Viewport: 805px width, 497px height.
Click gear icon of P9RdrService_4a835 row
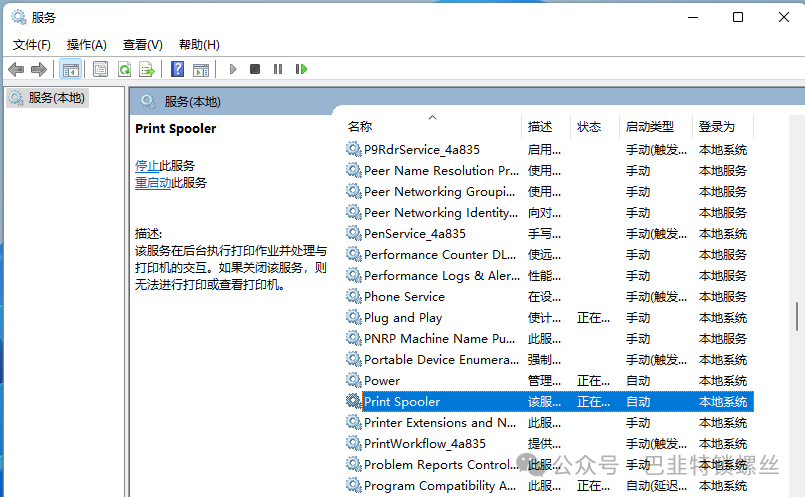pyautogui.click(x=353, y=149)
